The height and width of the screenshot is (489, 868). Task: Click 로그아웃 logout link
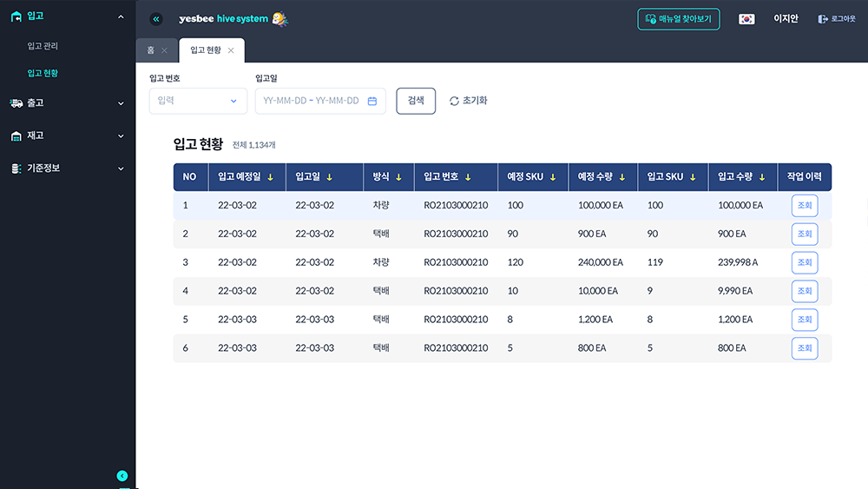(x=837, y=19)
